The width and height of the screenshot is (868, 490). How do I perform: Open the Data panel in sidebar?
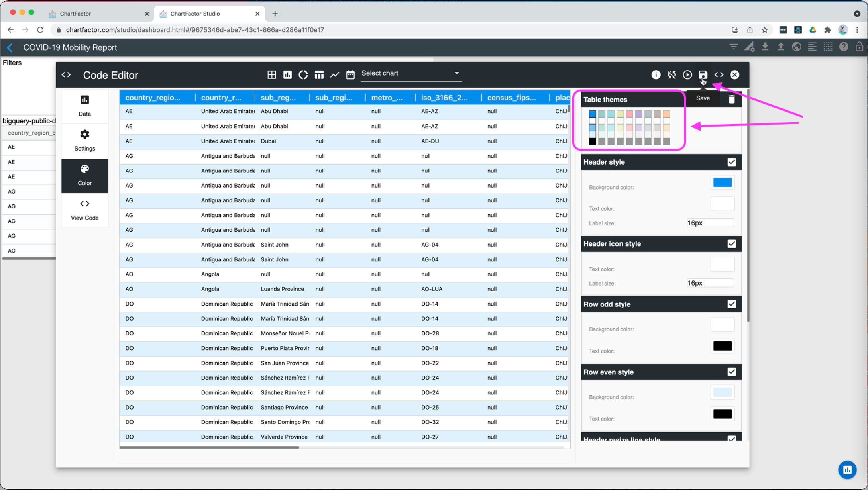[x=84, y=106]
